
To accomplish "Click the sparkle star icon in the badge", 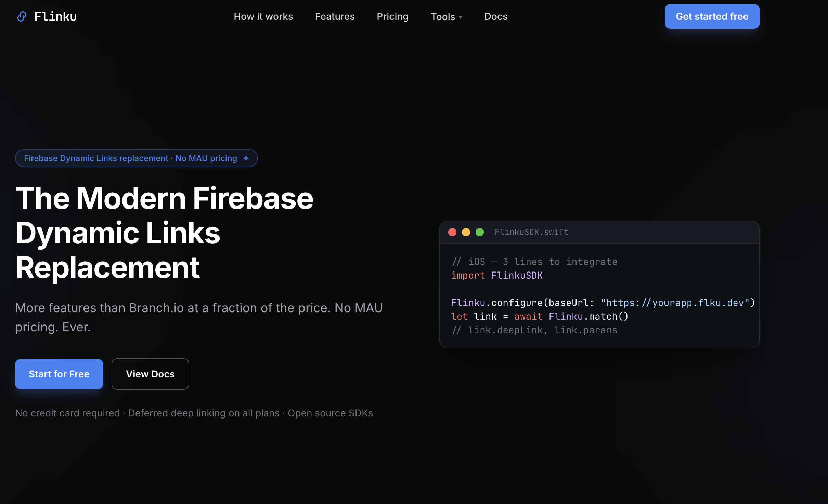I will [x=246, y=158].
